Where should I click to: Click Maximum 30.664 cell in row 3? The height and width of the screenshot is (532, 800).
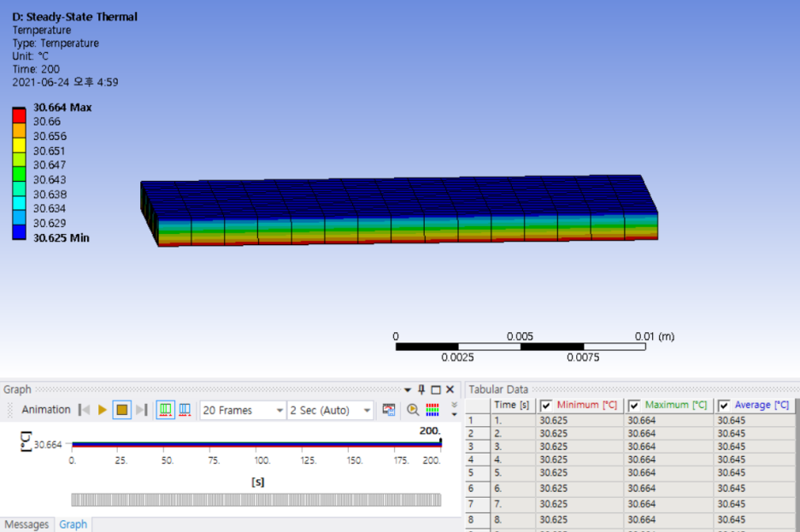tap(668, 447)
